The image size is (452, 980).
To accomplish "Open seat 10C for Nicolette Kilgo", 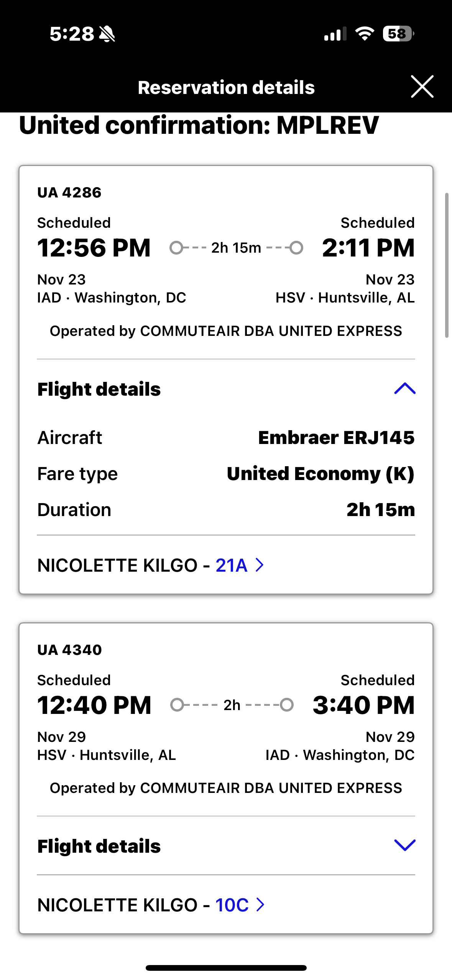I will point(232,905).
